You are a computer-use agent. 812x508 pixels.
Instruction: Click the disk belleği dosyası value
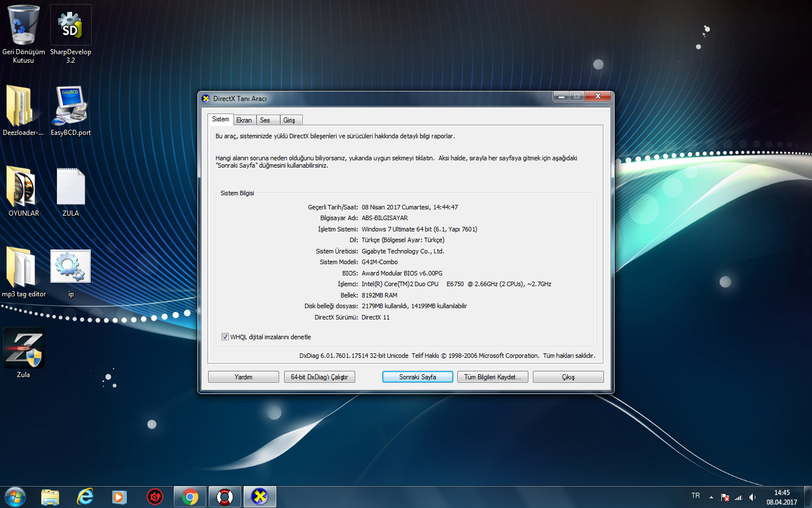tap(414, 306)
